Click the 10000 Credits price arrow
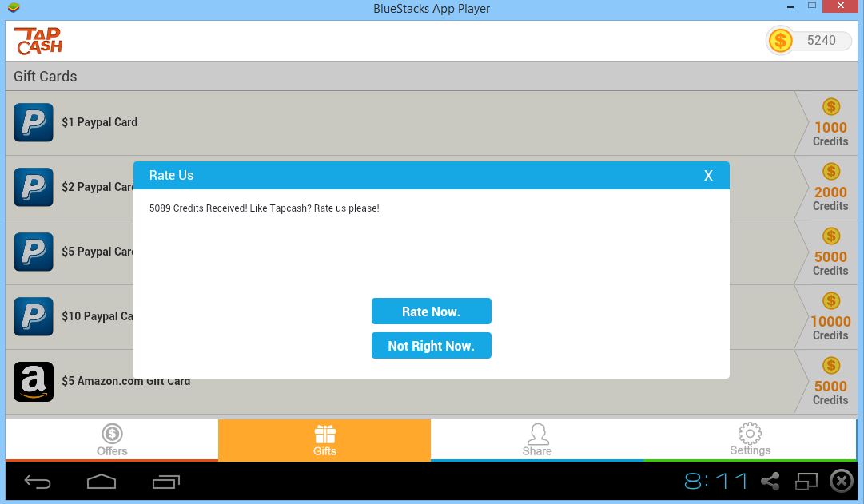Screen dimensions: 864x504 click(x=826, y=317)
